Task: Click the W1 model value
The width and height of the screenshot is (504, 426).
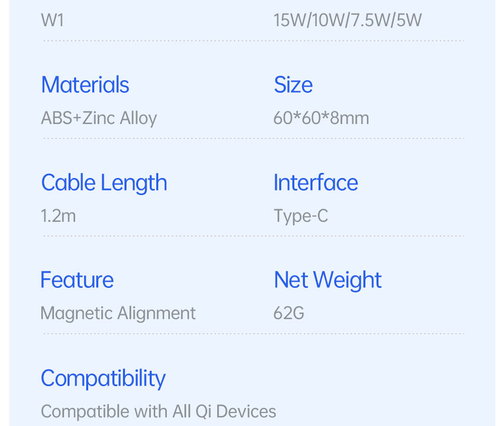Action: (52, 20)
